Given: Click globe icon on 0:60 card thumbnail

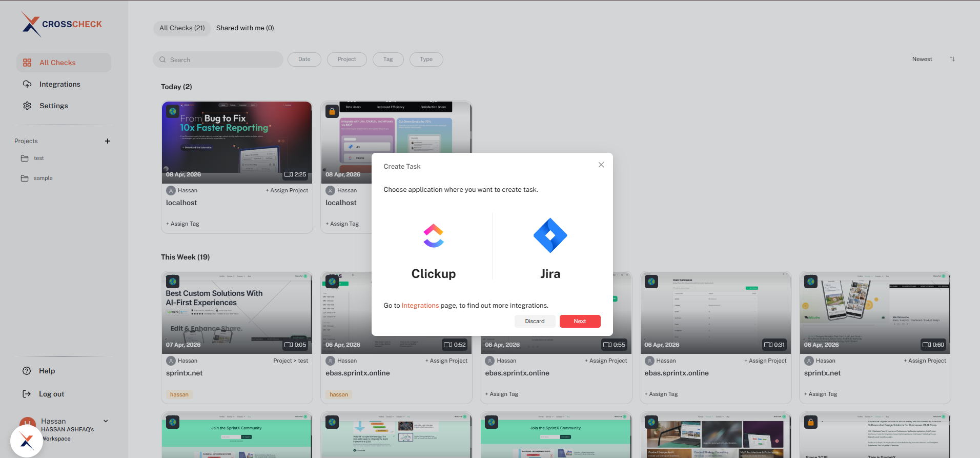Looking at the screenshot, I should click(811, 282).
